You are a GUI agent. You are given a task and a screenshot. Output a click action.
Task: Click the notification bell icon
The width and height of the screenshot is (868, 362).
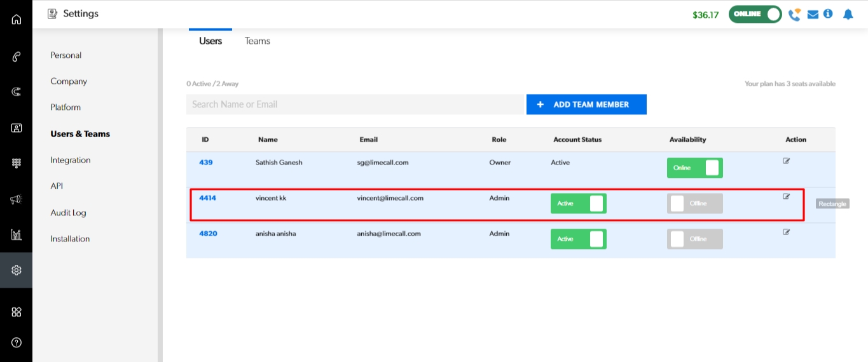(x=848, y=14)
